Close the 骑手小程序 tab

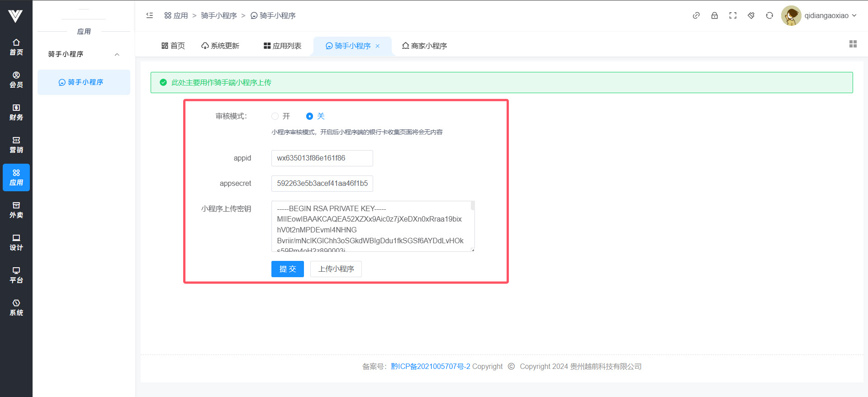coord(378,46)
